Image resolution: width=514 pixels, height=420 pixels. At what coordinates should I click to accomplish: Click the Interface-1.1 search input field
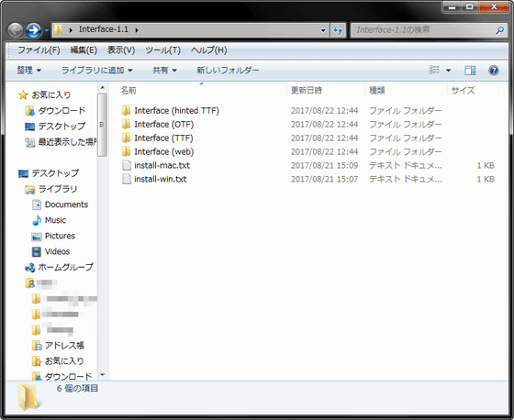[423, 30]
